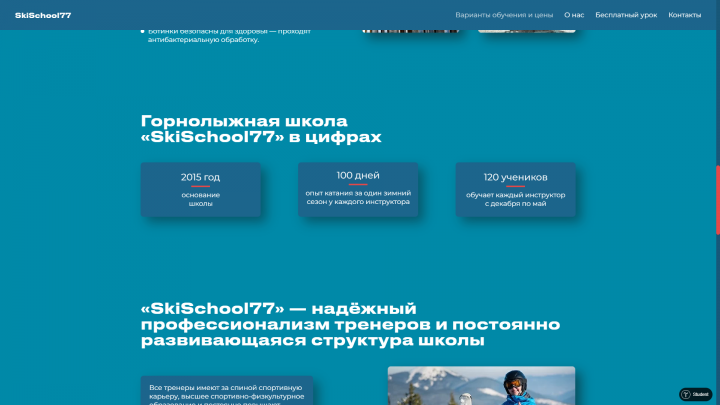Open 'Варианты обучения и цены' menu item

coord(504,15)
